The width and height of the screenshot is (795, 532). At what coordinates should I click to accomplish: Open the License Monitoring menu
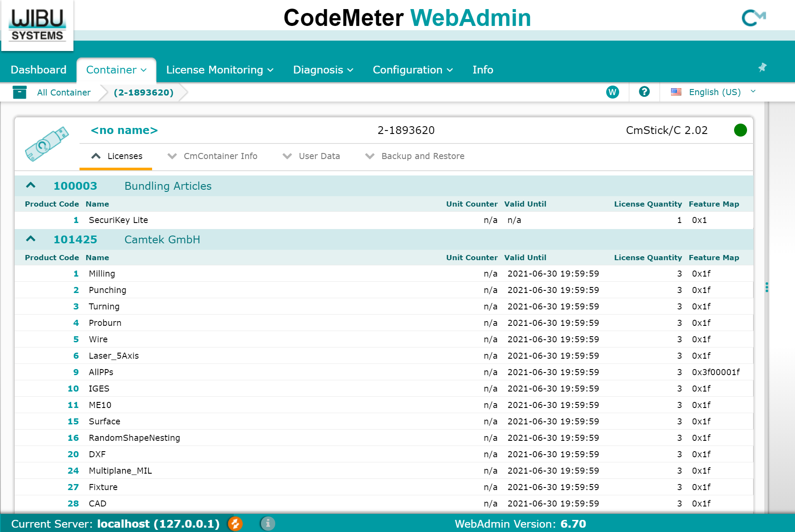[x=220, y=70]
